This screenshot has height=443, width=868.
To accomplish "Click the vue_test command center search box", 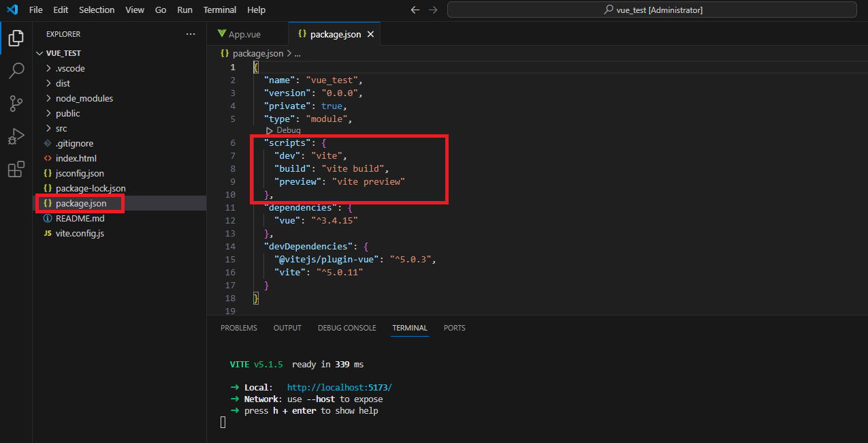I will tap(652, 10).
